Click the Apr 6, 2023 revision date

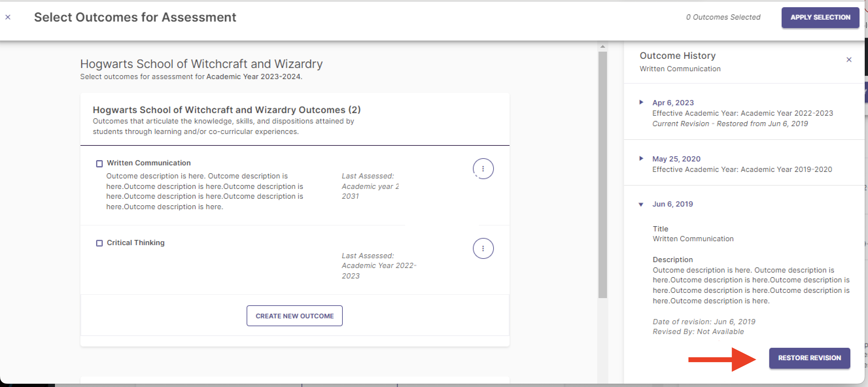[x=672, y=103]
